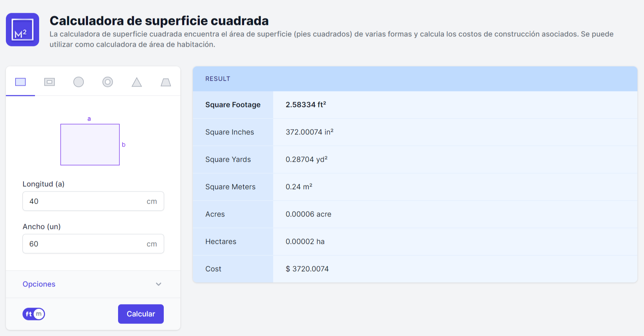Open the cm unit selector for Ancho
Screen dimensions: 644x336
point(152,244)
